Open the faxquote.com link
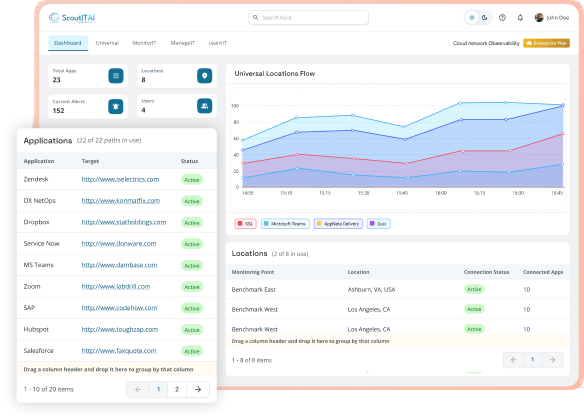 119,350
